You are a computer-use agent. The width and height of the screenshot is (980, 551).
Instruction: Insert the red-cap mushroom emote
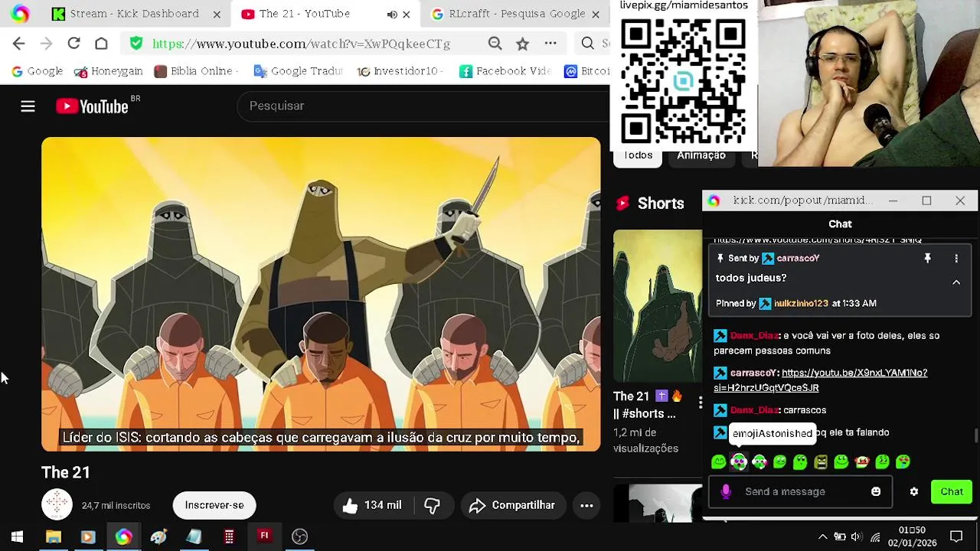[x=862, y=461]
